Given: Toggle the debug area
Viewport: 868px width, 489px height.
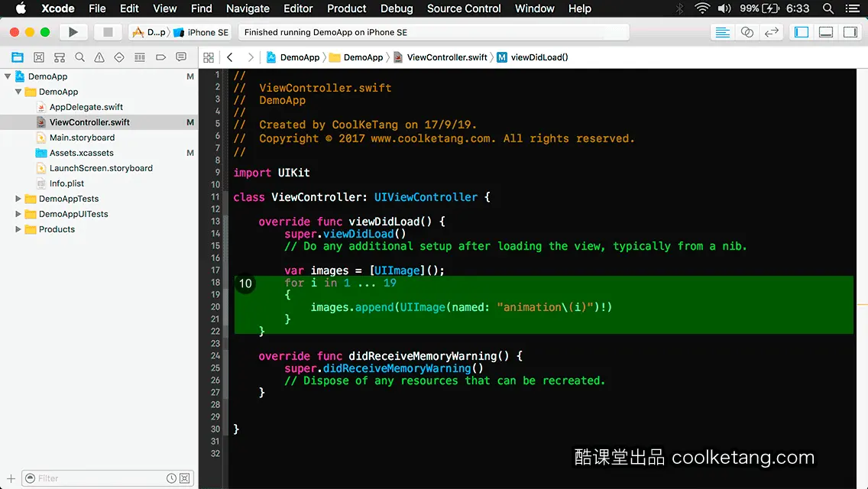Looking at the screenshot, I should pos(826,32).
